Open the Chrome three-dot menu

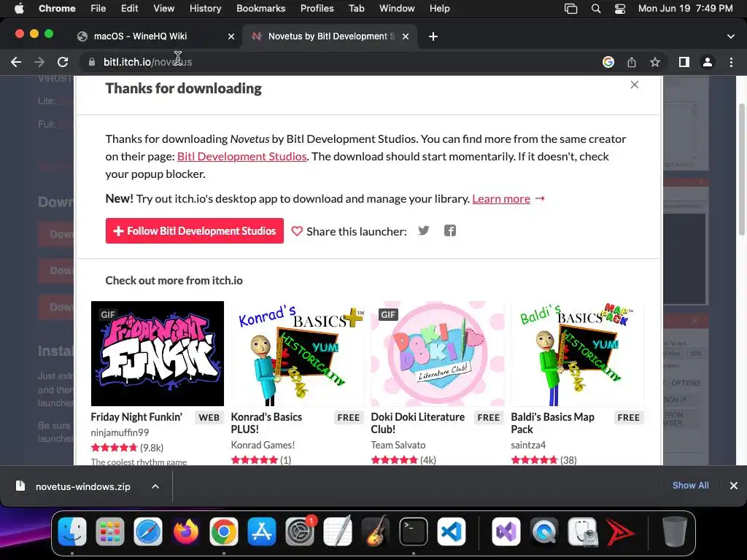[731, 62]
